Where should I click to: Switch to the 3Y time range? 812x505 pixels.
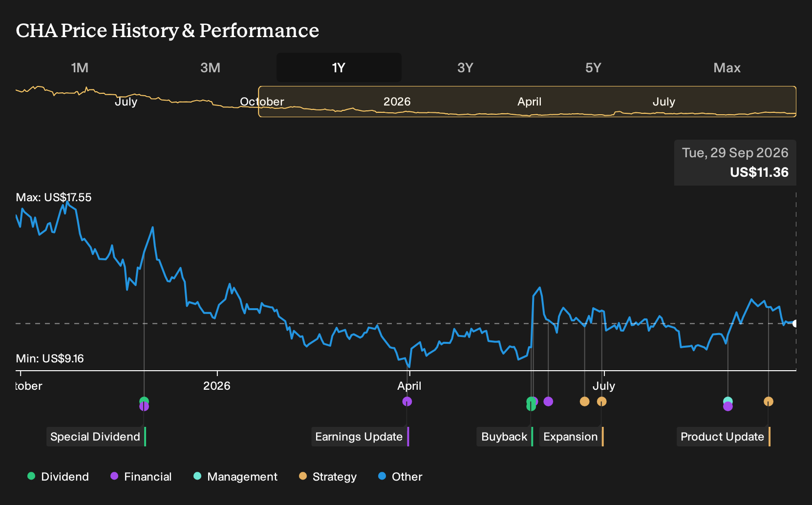465,67
